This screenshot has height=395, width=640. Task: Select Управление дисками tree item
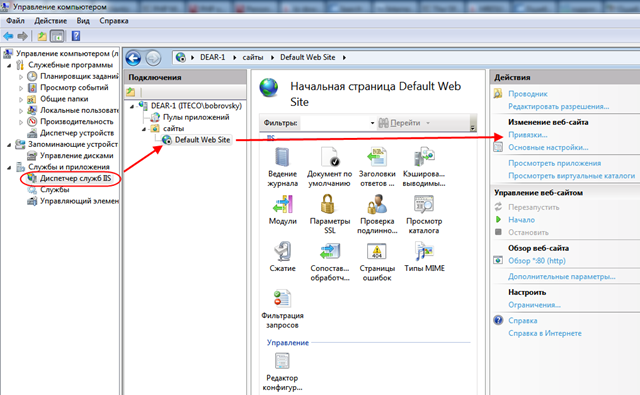coord(77,155)
